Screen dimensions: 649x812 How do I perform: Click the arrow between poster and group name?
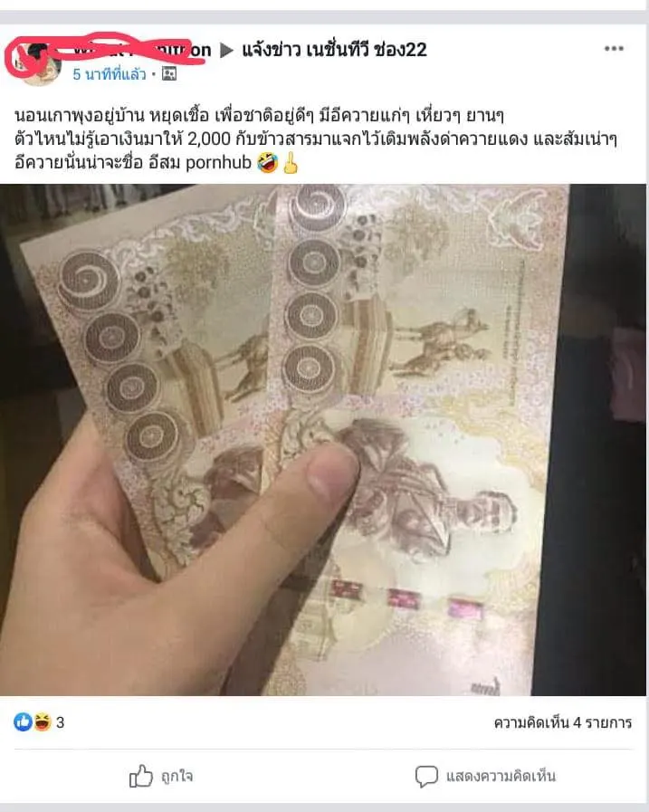coord(226,50)
